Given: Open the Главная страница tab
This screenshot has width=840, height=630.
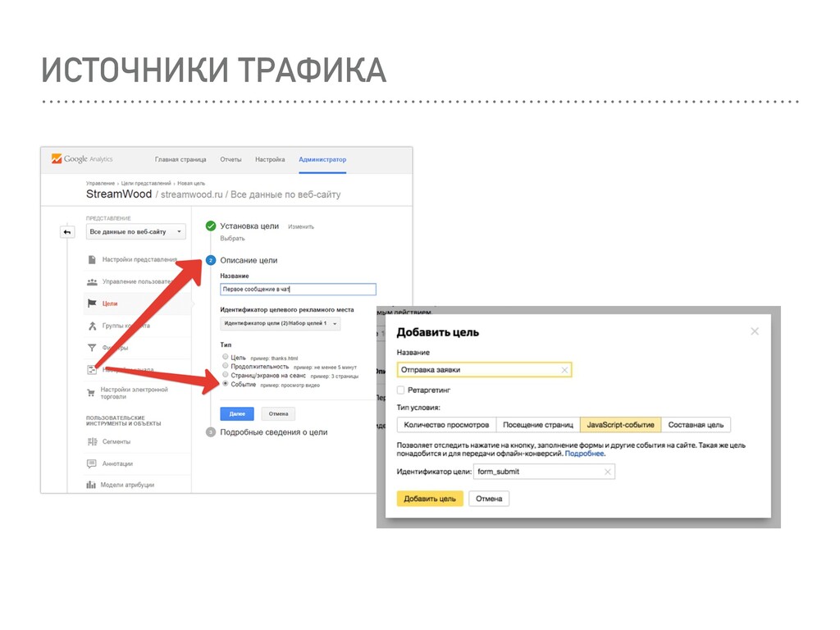Looking at the screenshot, I should tap(180, 160).
